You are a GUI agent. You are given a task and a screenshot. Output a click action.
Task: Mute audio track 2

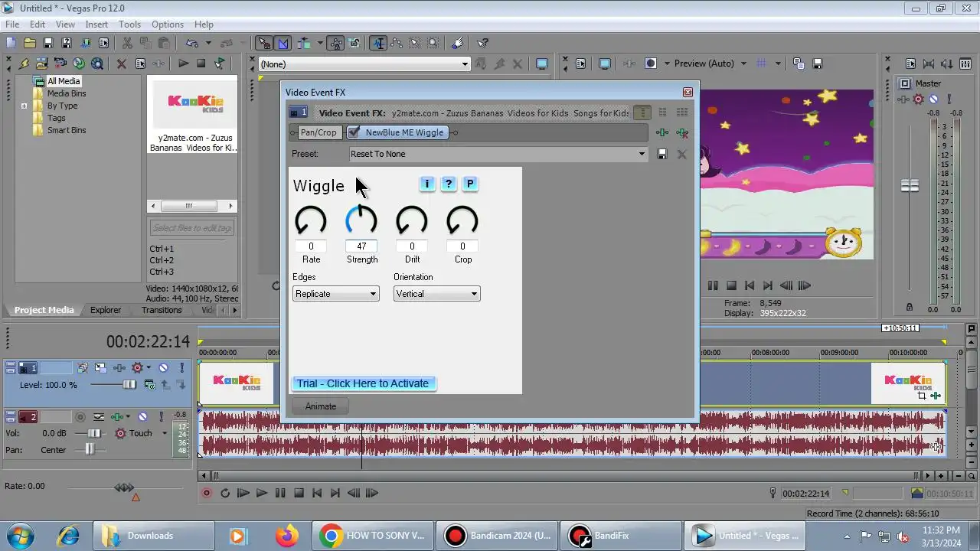[x=143, y=417]
